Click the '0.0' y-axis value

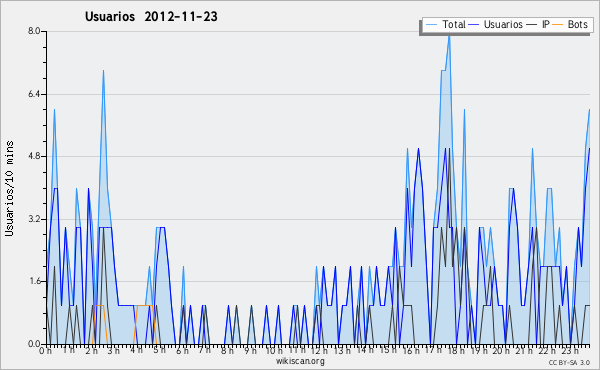point(34,344)
